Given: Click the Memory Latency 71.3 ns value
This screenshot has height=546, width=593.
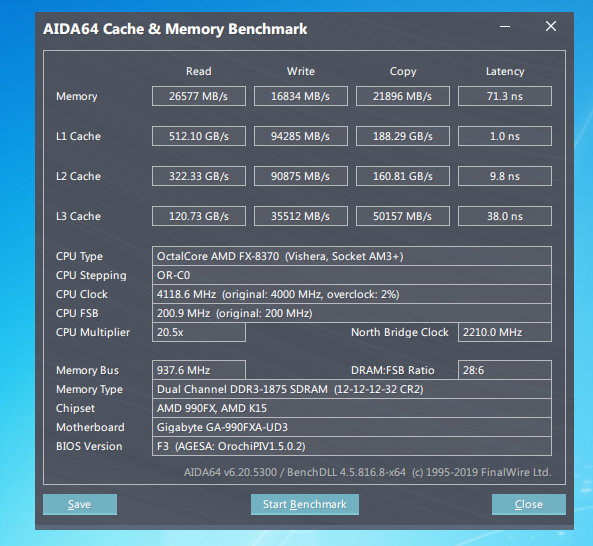Looking at the screenshot, I should click(x=505, y=96).
